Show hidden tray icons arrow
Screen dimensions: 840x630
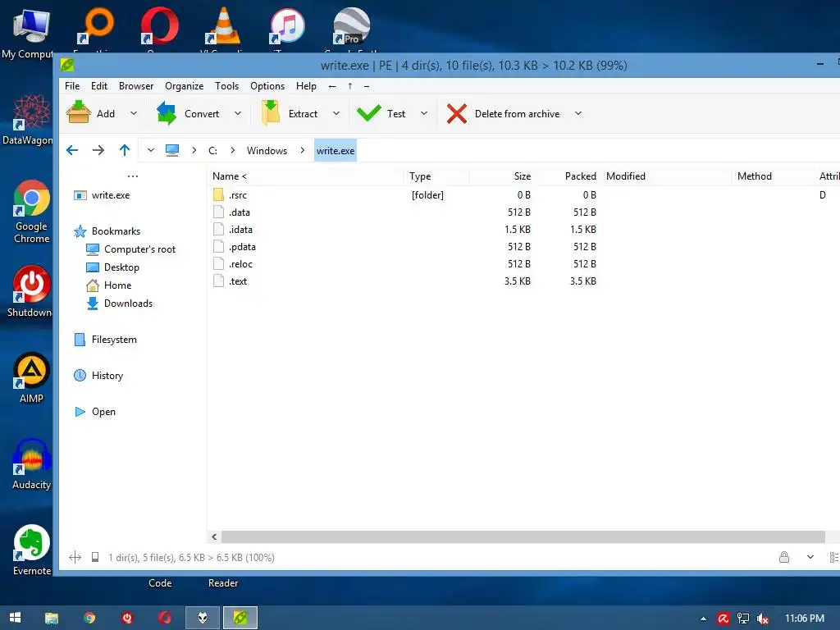[703, 619]
